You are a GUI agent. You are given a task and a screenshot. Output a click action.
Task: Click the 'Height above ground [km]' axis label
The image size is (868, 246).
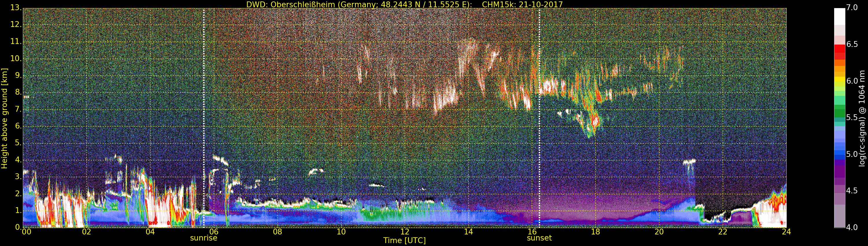(4, 118)
